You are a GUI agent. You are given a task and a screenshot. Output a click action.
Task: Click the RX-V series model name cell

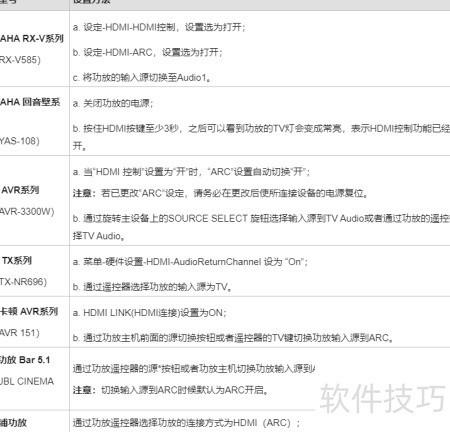(32, 39)
